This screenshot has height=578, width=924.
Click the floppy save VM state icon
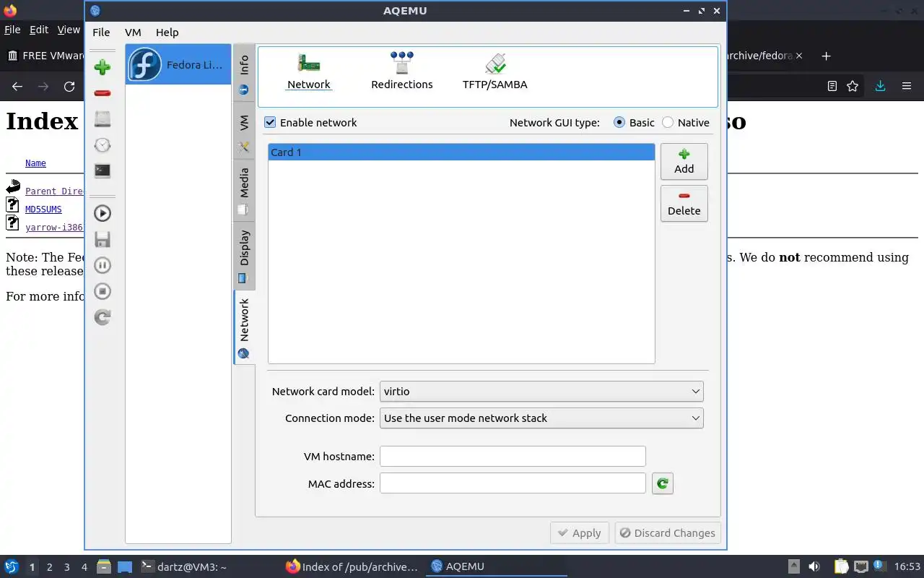(x=103, y=239)
